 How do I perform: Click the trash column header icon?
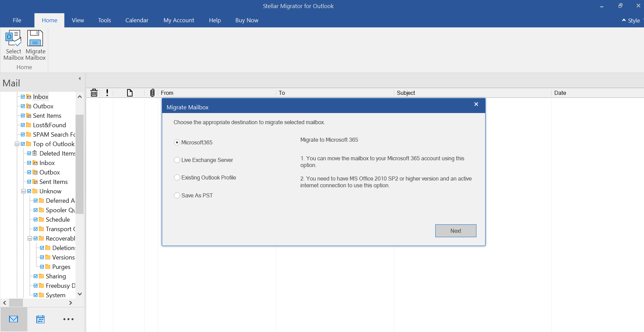click(94, 93)
